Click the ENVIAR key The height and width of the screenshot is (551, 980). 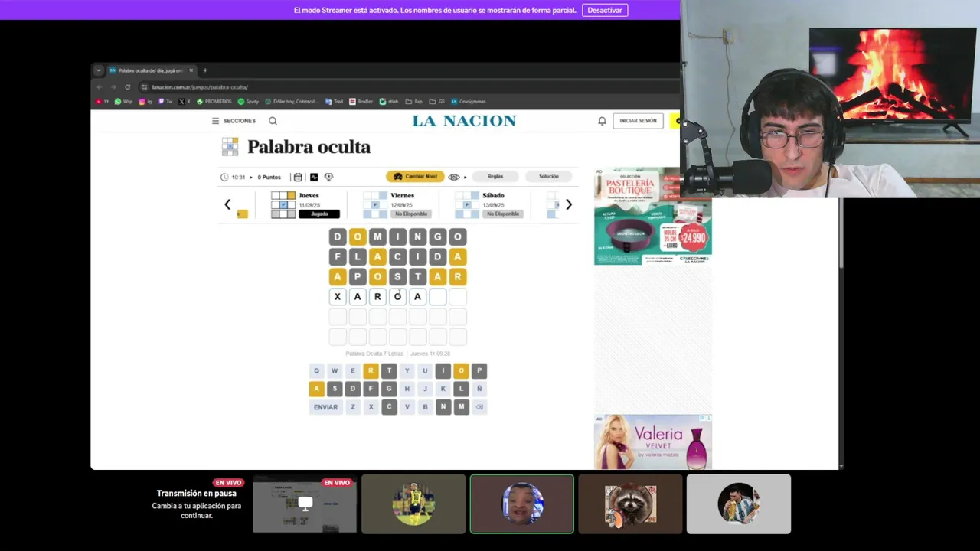click(x=325, y=407)
